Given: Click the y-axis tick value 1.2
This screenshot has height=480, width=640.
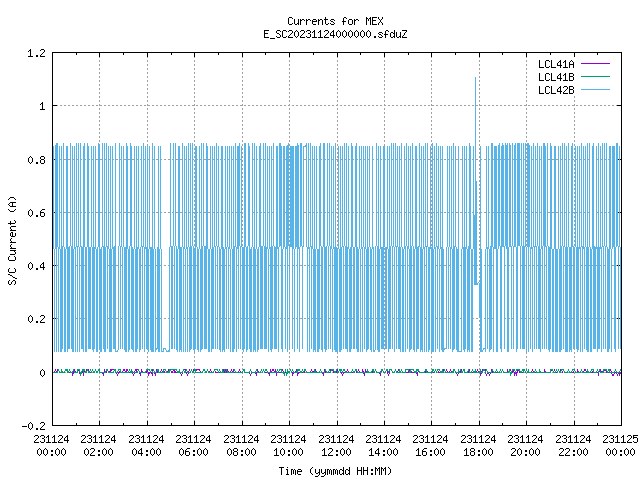Looking at the screenshot, I should [36, 53].
